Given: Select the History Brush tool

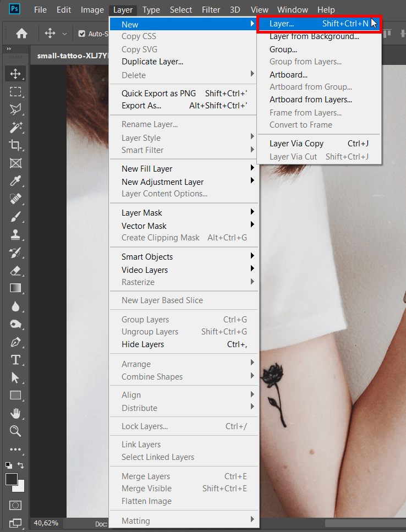Looking at the screenshot, I should (15, 253).
